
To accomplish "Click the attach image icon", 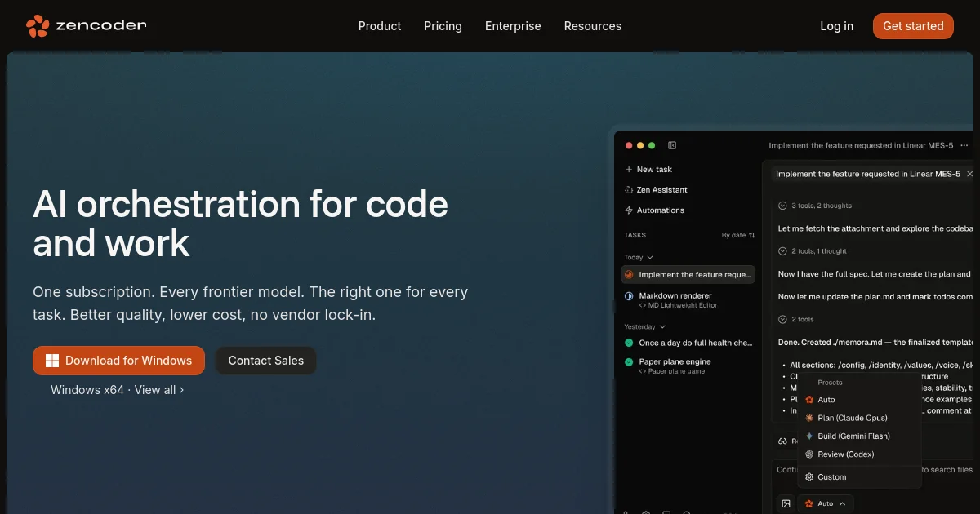I will tap(786, 503).
